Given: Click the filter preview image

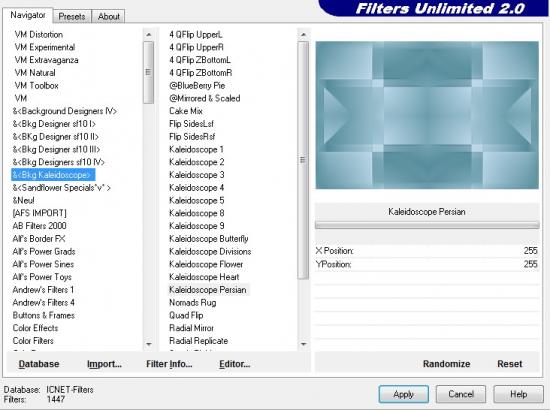Looking at the screenshot, I should click(x=427, y=115).
